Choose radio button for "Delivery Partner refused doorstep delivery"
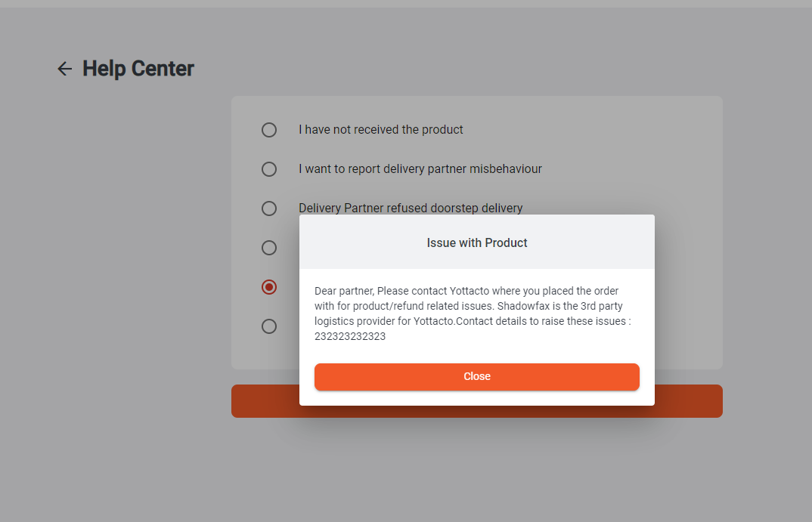This screenshot has width=812, height=522. click(x=269, y=208)
